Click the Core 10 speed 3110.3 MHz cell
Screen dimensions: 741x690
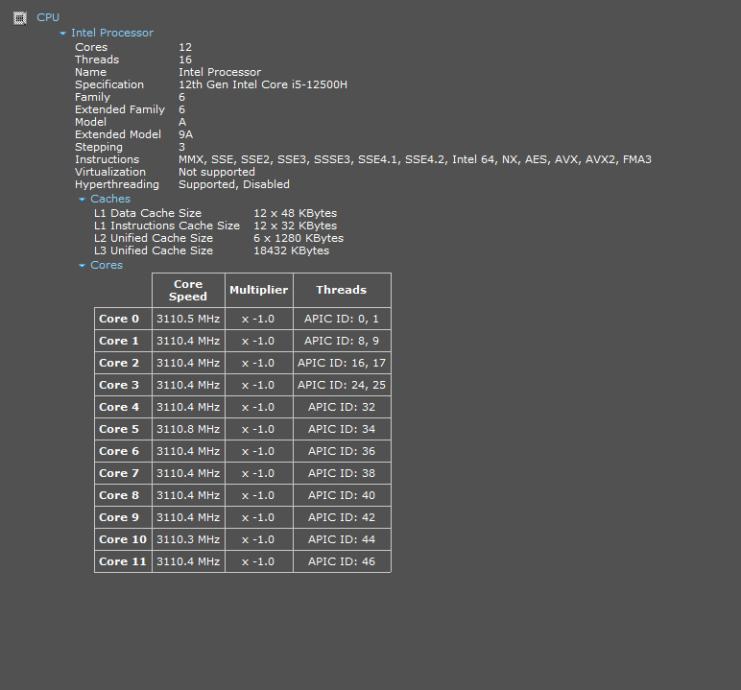188,539
